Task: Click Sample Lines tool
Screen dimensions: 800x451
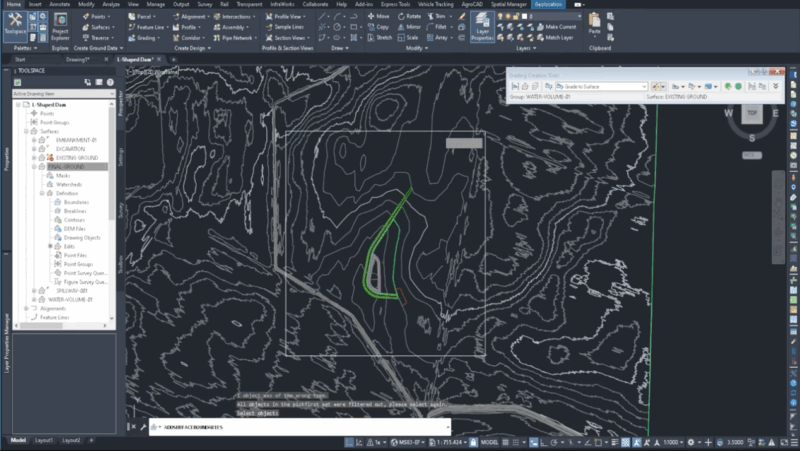Action: click(285, 27)
